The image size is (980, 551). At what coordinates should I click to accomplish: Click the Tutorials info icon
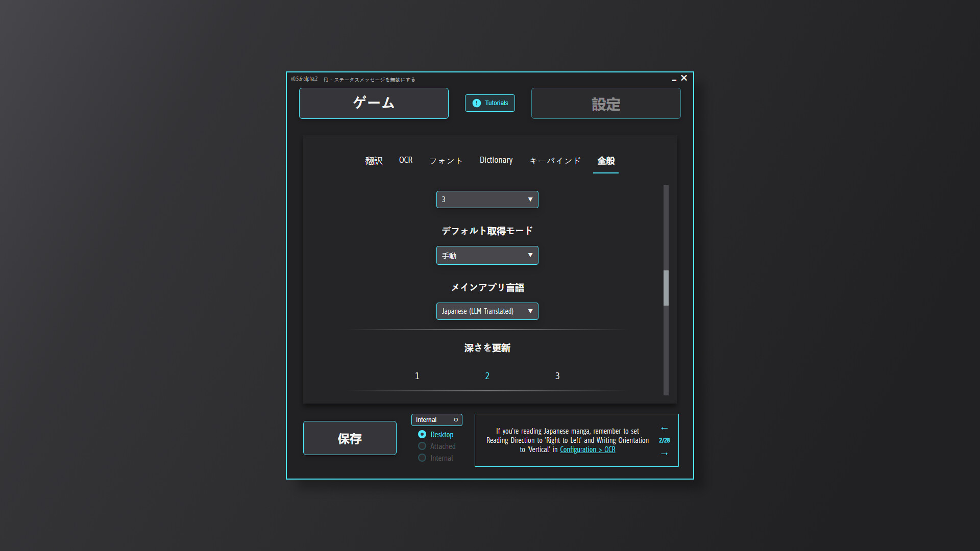coord(476,103)
